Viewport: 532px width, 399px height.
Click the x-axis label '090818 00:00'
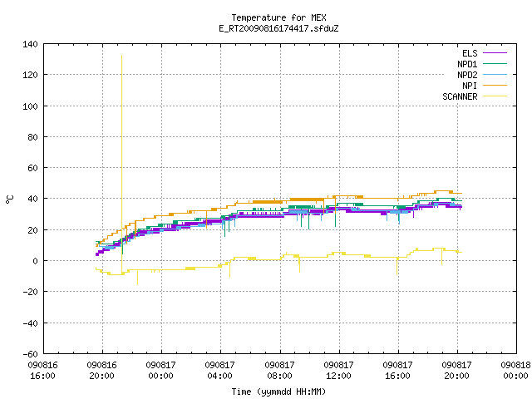click(x=515, y=371)
